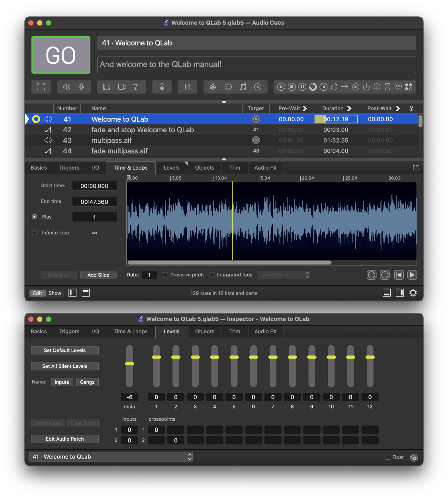Viewport: 448px width, 496px height.
Task: Enable the Preserve pitch checkbox
Action: pyautogui.click(x=166, y=275)
